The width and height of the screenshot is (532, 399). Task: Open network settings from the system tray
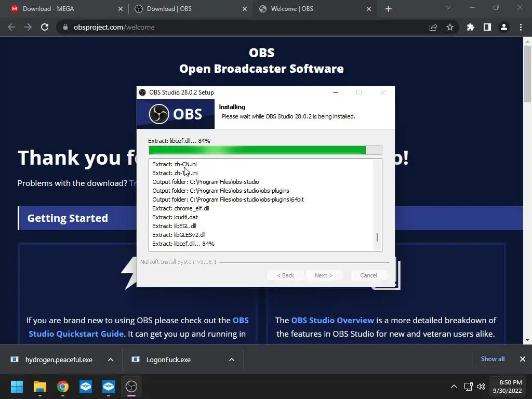[469, 387]
